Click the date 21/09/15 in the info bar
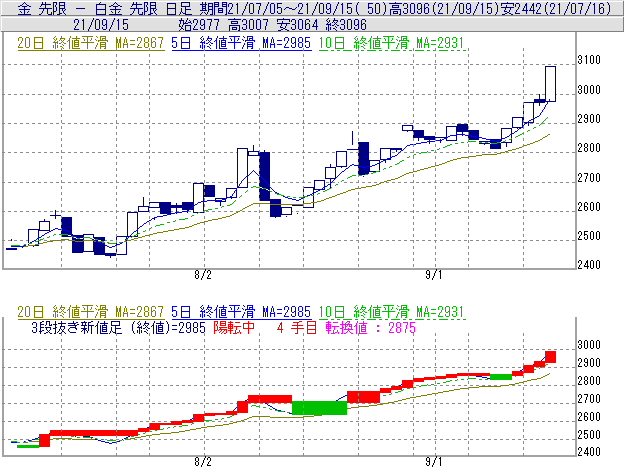624x475 pixels. click(x=101, y=25)
